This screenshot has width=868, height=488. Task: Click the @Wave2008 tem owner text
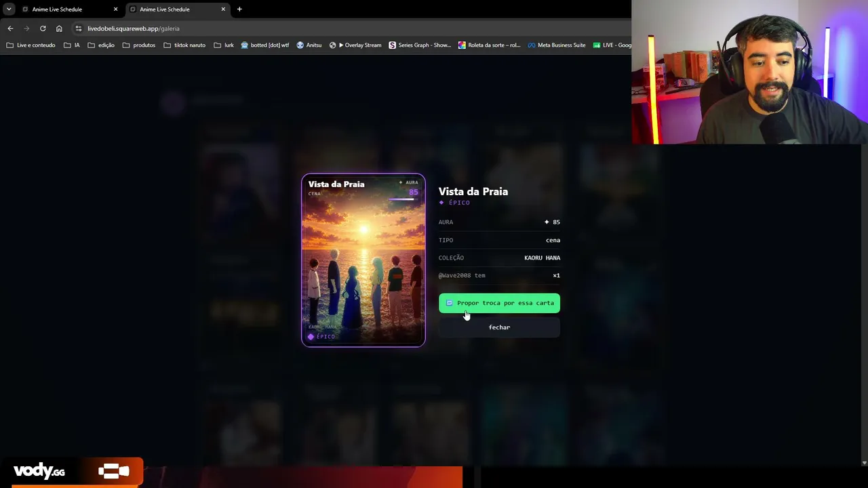(462, 275)
